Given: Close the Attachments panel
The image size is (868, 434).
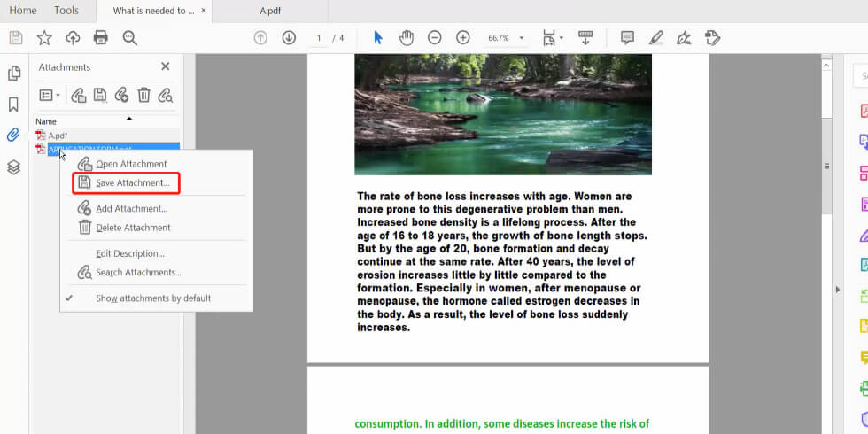Looking at the screenshot, I should pyautogui.click(x=165, y=66).
